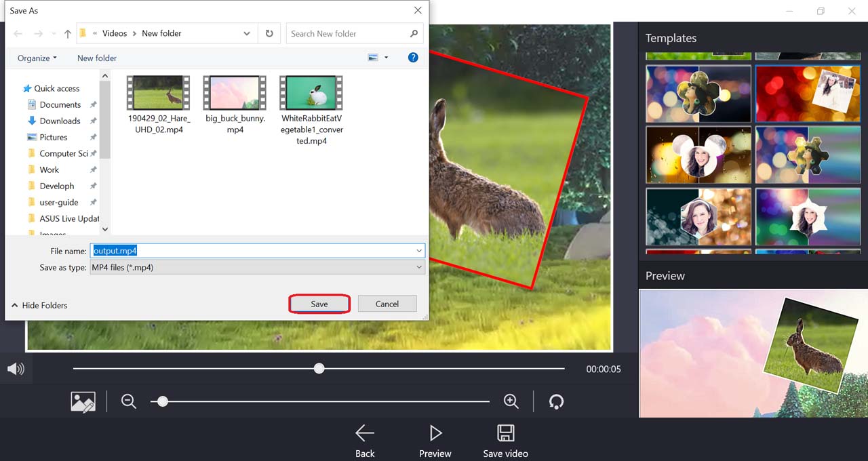Navigate up one folder level

67,34
